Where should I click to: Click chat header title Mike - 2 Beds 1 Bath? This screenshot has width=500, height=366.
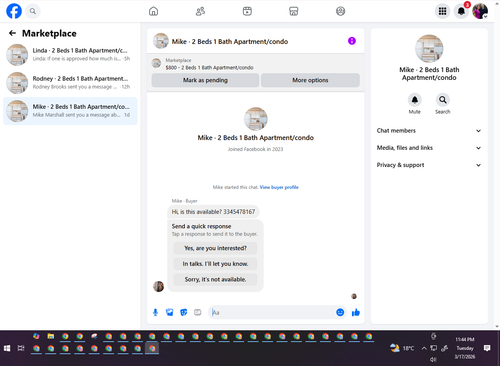(x=230, y=42)
